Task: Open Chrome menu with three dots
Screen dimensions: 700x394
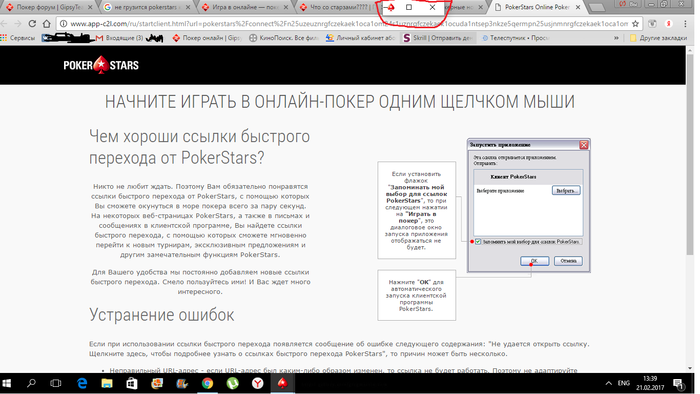Action: pyautogui.click(x=685, y=24)
